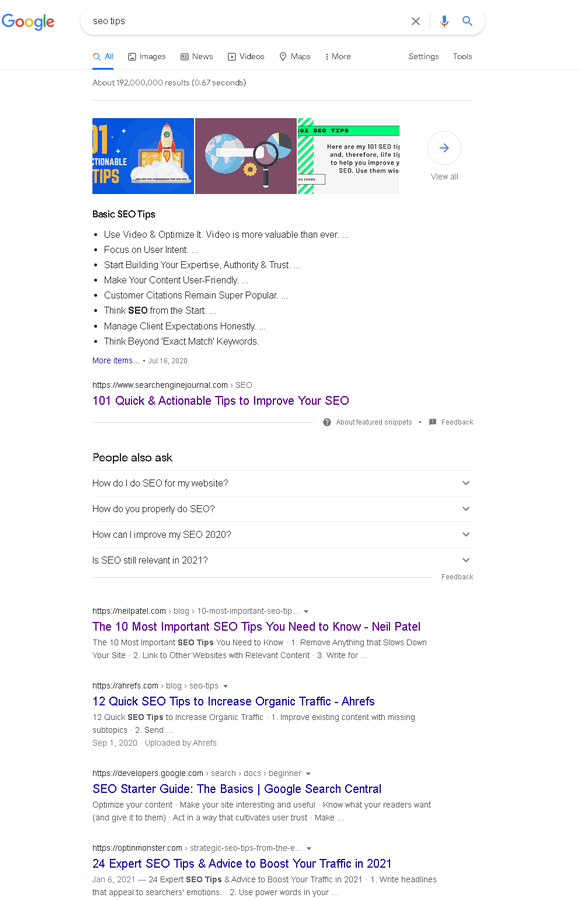The height and width of the screenshot is (900, 580).
Task: Click the Feedback flag icon under snippet
Action: 432,422
